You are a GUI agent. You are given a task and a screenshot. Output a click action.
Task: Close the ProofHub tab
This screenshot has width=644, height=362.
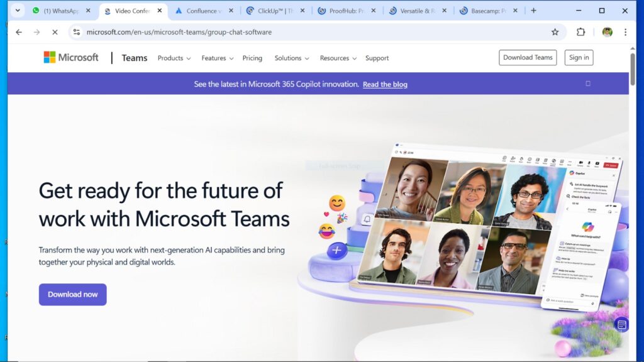(x=374, y=11)
